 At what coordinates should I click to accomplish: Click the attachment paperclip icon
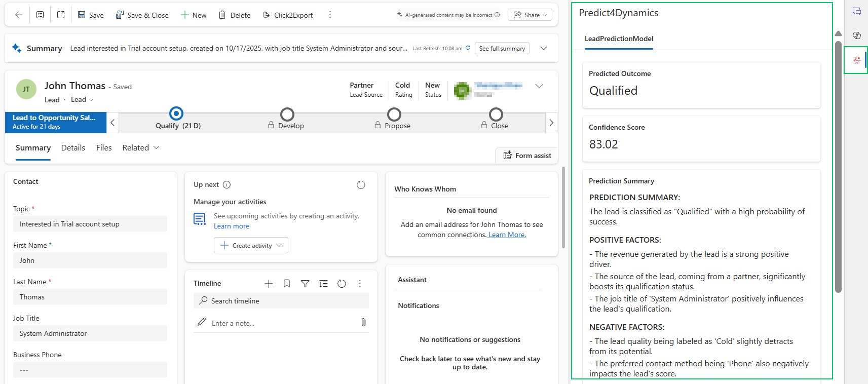tap(363, 323)
